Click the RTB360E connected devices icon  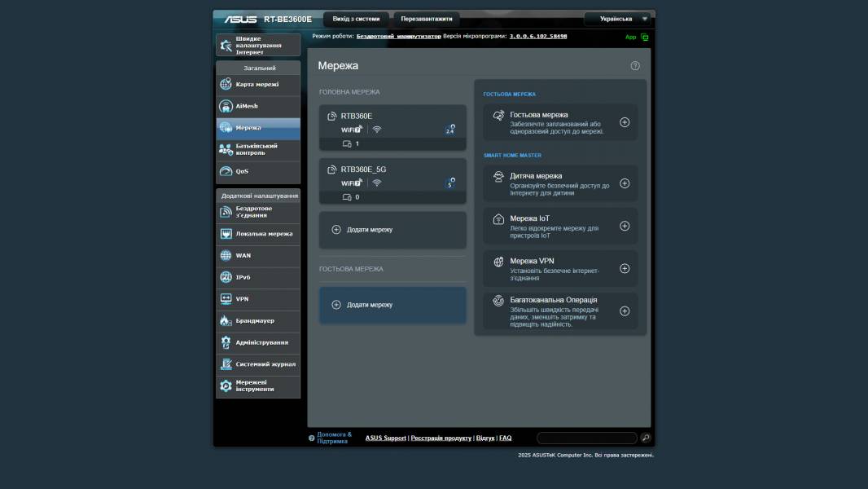pos(347,144)
